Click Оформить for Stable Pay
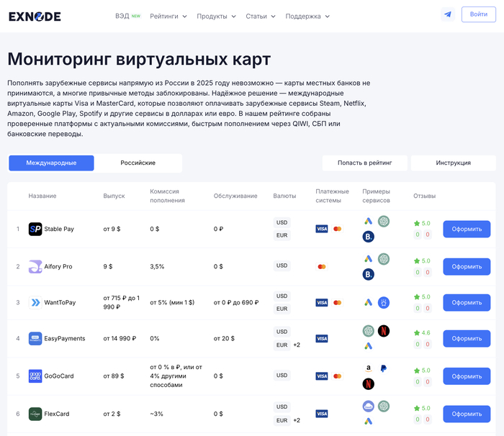The width and height of the screenshot is (504, 436). pos(467,229)
